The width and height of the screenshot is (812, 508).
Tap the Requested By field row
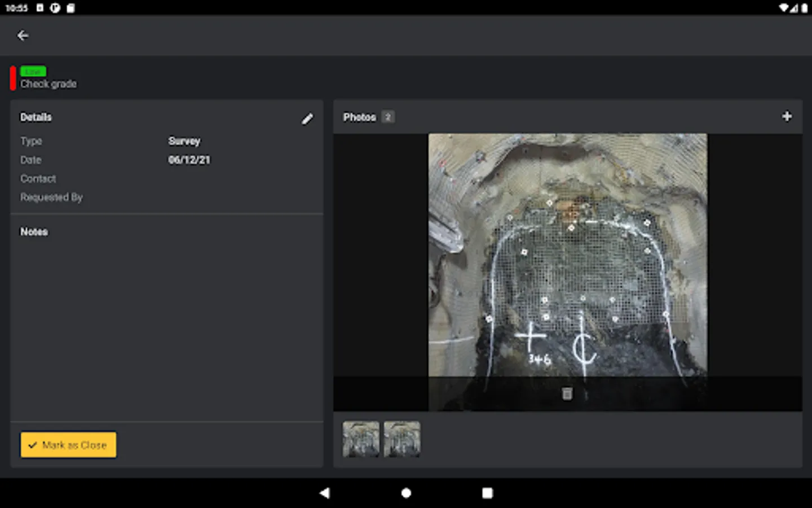[x=51, y=197]
